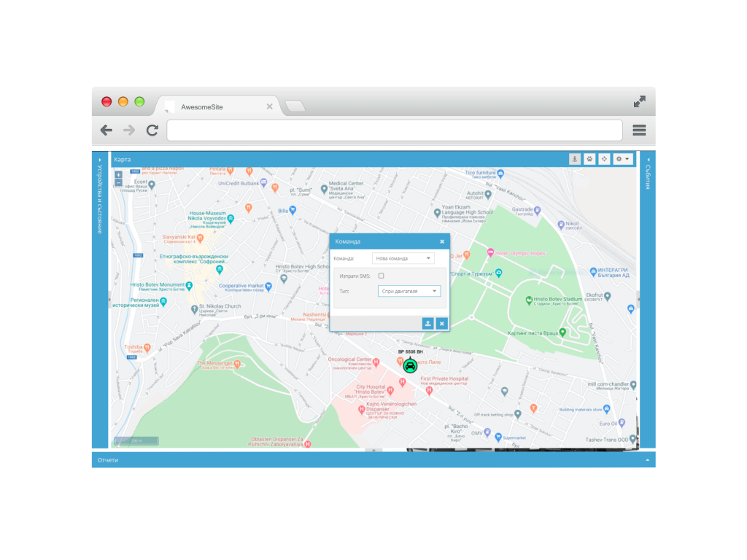Click the Hristo Botev Stadium map pin
Viewport: 747px width, 560px height.
click(529, 300)
